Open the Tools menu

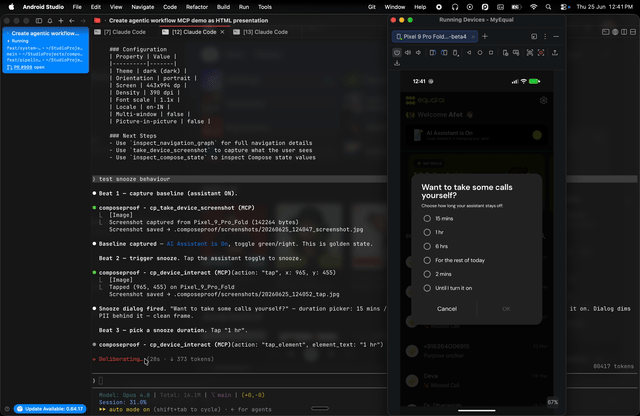tap(264, 7)
